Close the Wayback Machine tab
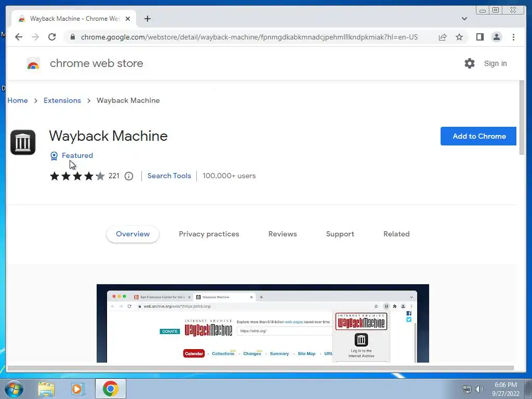 point(128,19)
